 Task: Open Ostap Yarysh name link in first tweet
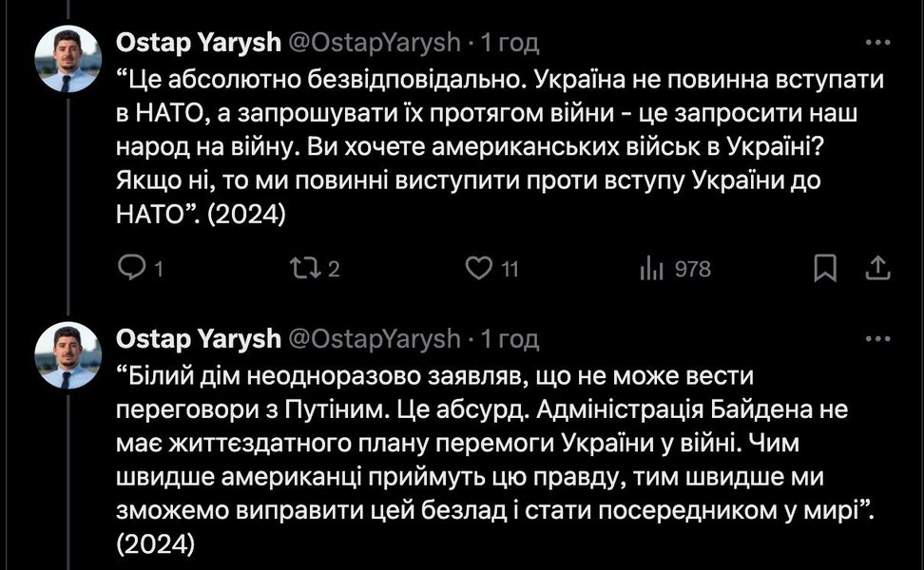(198, 42)
